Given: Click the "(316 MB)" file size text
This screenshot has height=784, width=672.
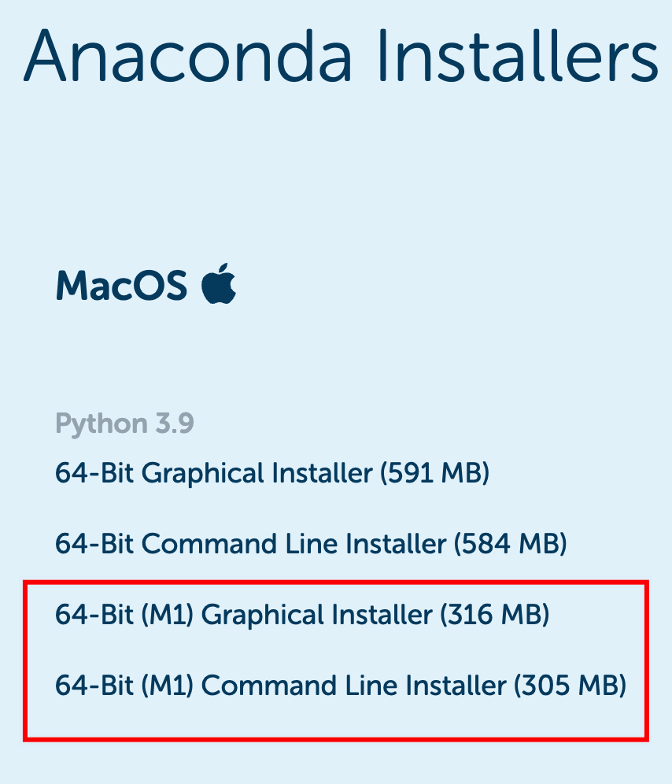Looking at the screenshot, I should 495,615.
